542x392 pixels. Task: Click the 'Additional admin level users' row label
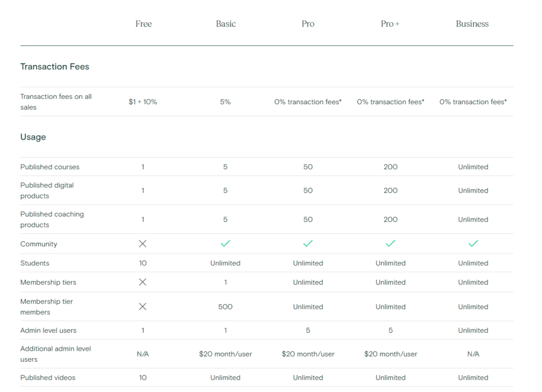tap(56, 354)
